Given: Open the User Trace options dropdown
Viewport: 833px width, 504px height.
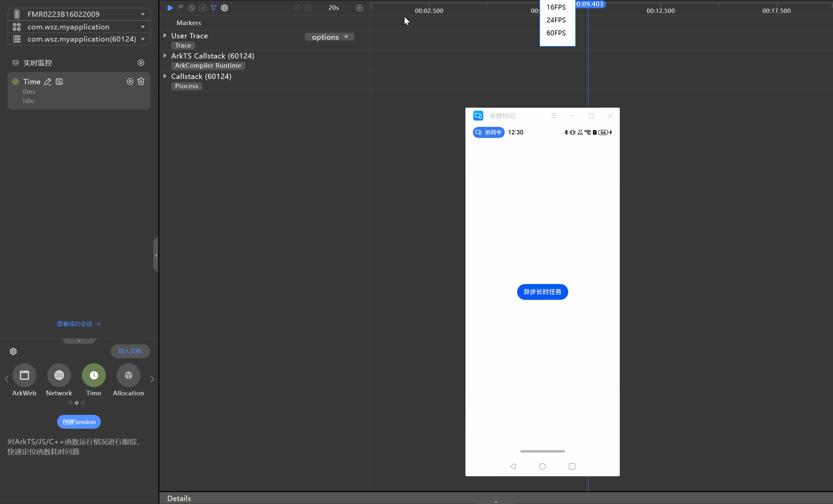Looking at the screenshot, I should point(329,37).
